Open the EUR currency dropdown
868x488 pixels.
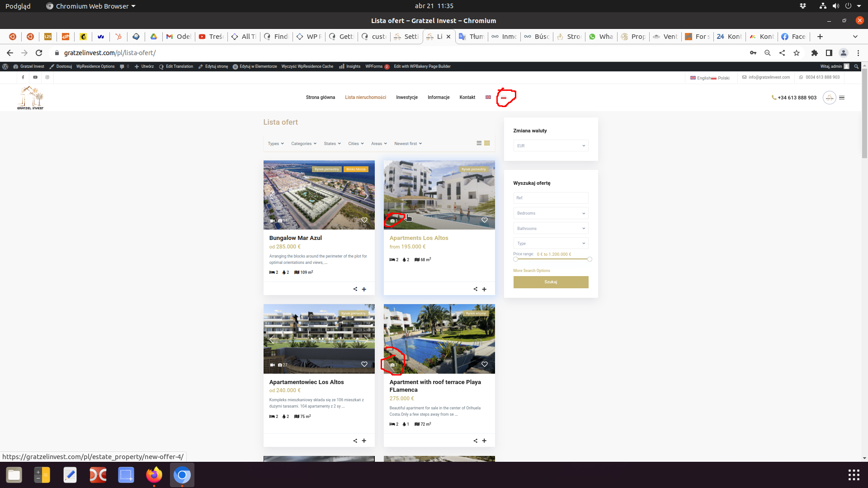551,145
